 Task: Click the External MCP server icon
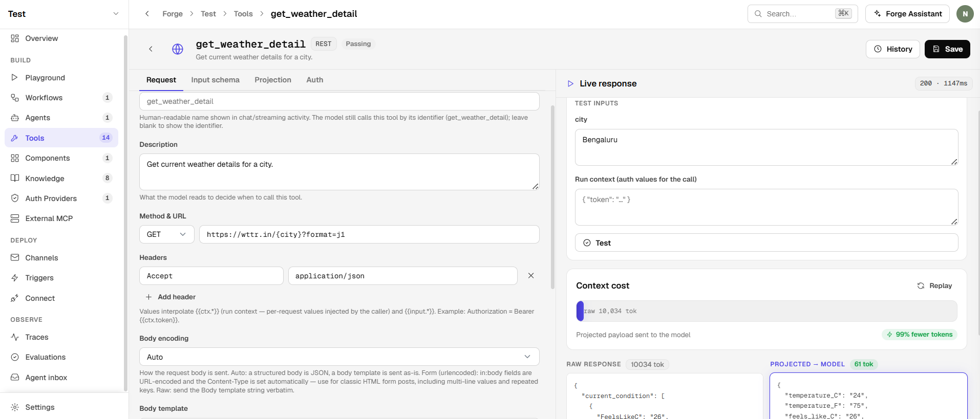click(x=15, y=218)
